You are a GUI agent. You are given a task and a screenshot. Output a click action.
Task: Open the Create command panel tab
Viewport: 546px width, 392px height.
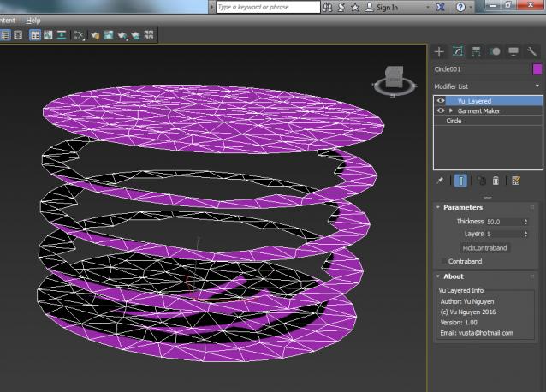tap(440, 51)
